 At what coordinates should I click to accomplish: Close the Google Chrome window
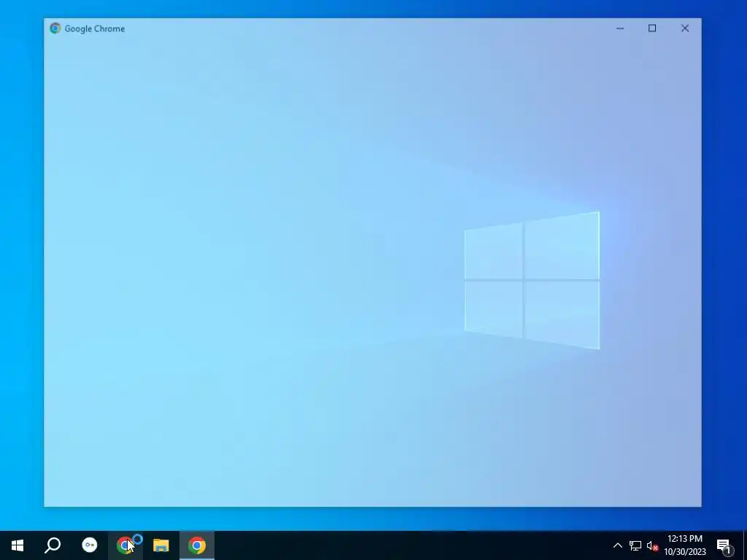pyautogui.click(x=685, y=28)
